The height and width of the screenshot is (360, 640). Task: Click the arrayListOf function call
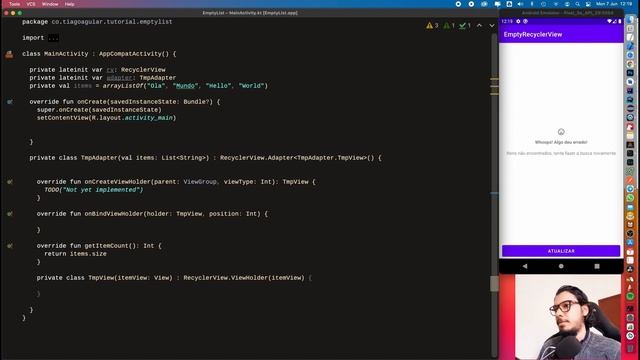(123, 86)
